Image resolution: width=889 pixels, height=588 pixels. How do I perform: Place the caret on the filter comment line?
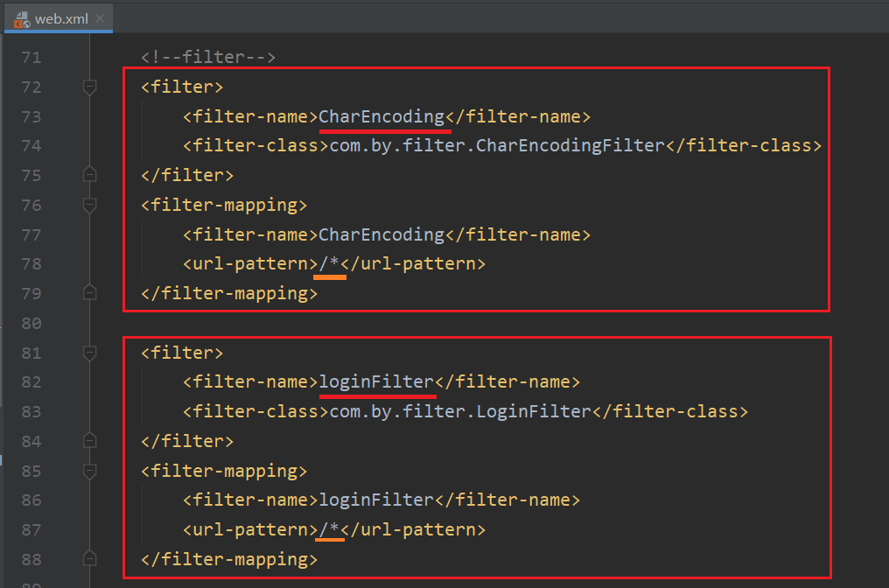coord(210,57)
